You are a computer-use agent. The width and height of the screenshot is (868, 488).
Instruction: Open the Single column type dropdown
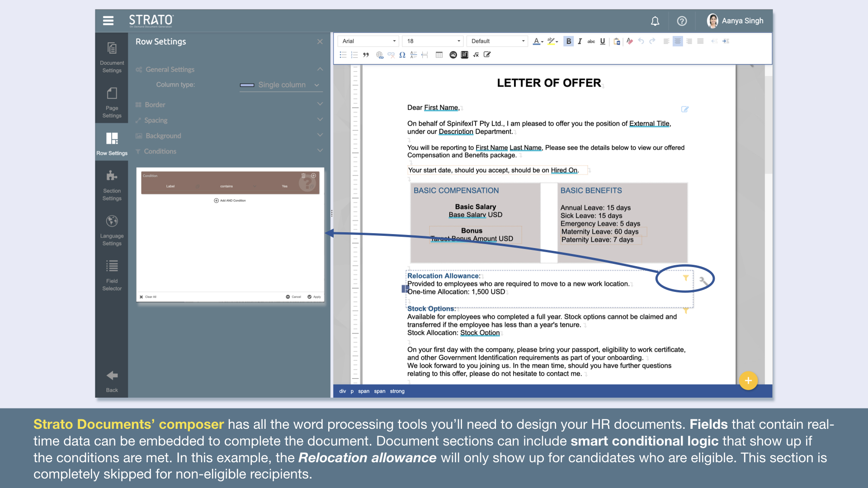point(281,85)
